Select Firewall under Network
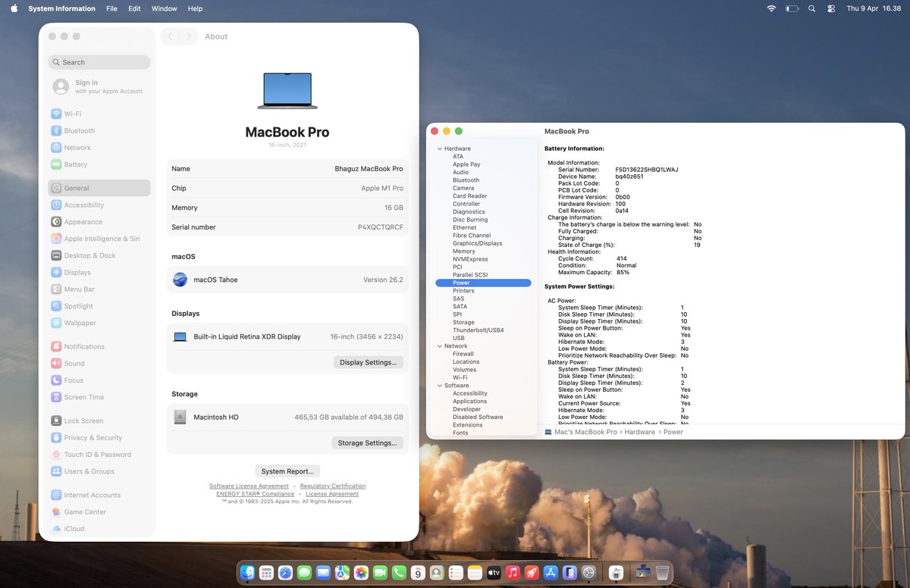 [x=463, y=354]
